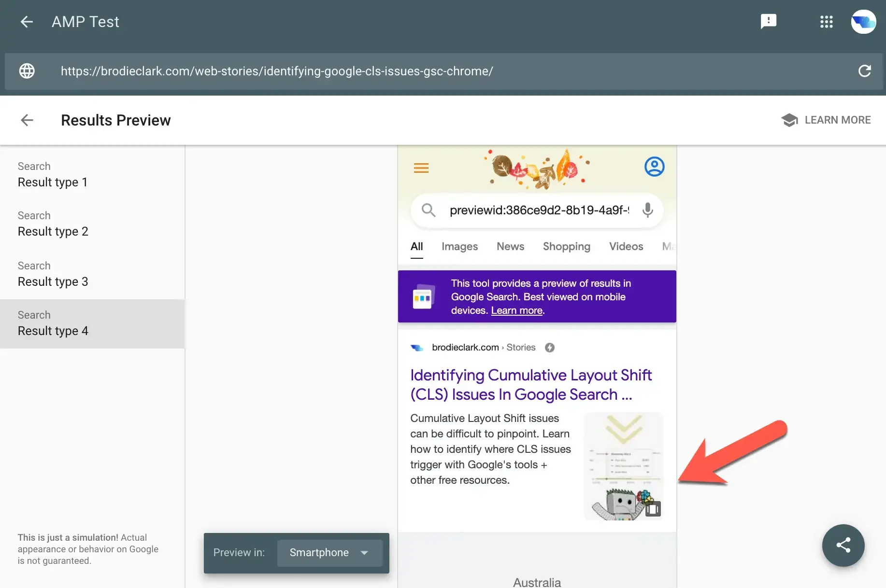This screenshot has height=588, width=886.
Task: Select Search Result type 1 option
Action: click(53, 174)
